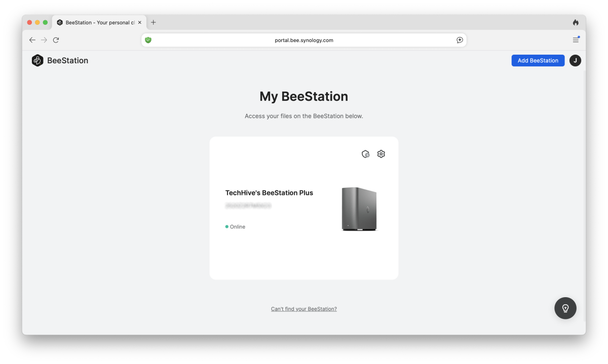608x364 pixels.
Task: Click the My BeeStation heading
Action: coord(304,97)
